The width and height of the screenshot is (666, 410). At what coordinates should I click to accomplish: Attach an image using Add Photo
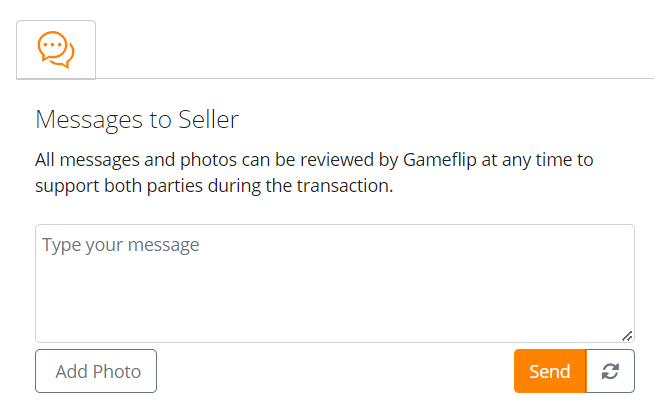pos(96,371)
